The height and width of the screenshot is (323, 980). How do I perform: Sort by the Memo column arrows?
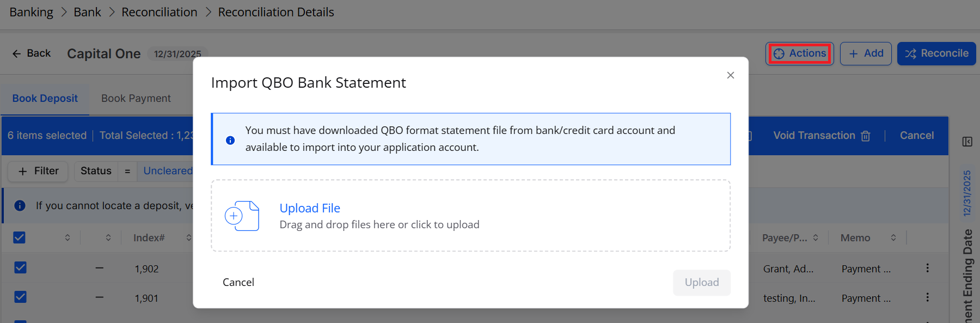point(893,237)
